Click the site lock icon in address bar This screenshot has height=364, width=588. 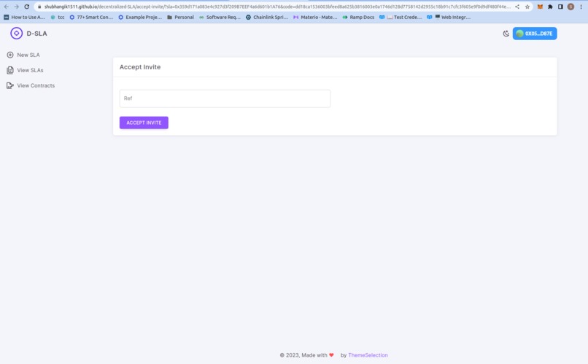(39, 7)
